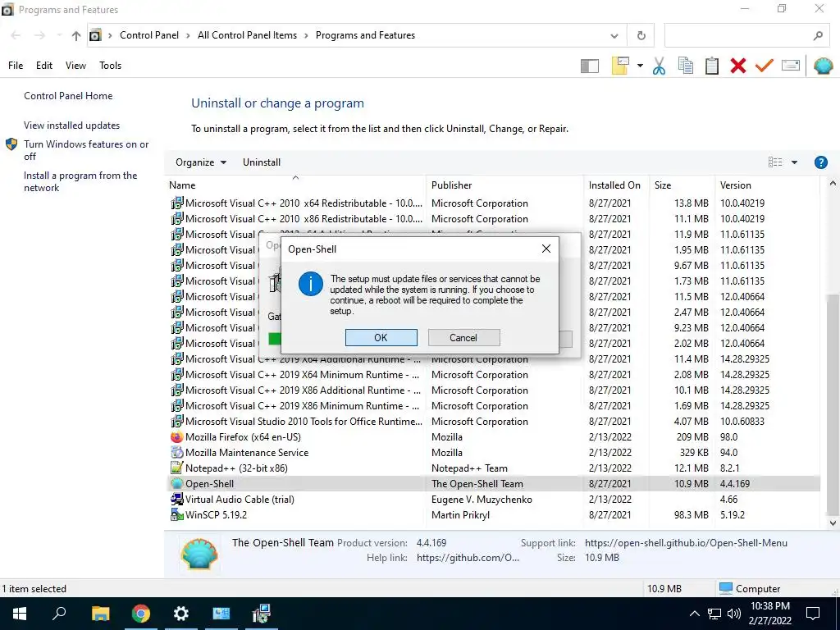
Task: Select Visual C++ 2019 X86 Minimum Runtime row
Action: (x=493, y=406)
